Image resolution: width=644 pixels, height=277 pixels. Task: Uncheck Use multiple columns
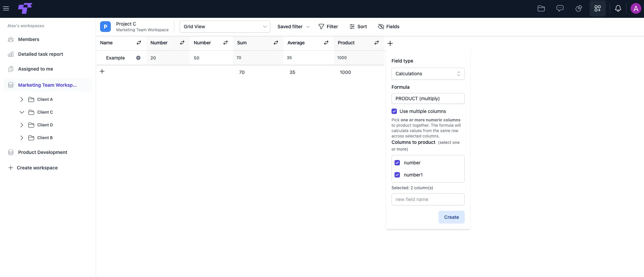pyautogui.click(x=394, y=111)
